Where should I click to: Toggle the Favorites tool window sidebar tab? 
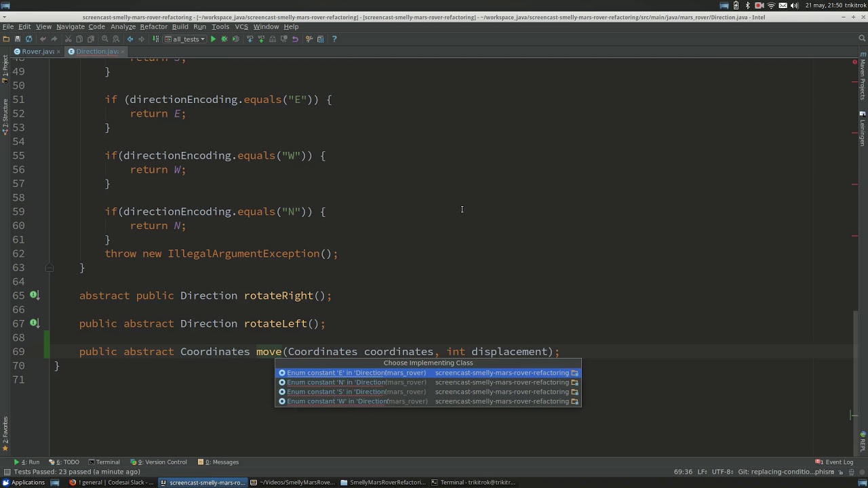coord(5,434)
